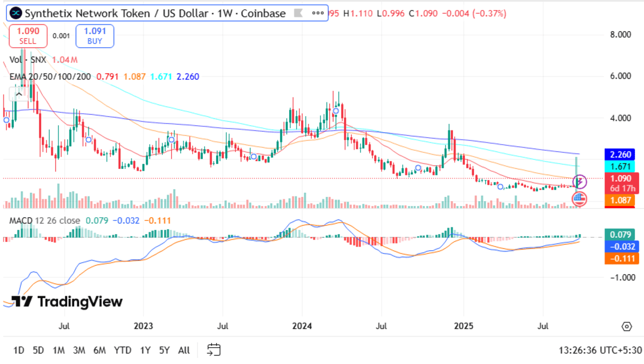Image resolution: width=644 pixels, height=364 pixels.
Task: Click the 0.079 MACD histogram label
Action: [620, 235]
